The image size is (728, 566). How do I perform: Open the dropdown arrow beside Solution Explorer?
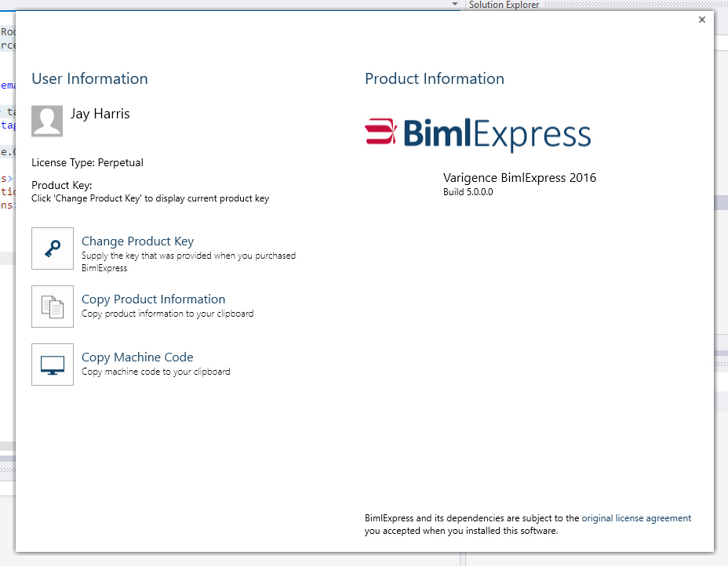[x=455, y=4]
